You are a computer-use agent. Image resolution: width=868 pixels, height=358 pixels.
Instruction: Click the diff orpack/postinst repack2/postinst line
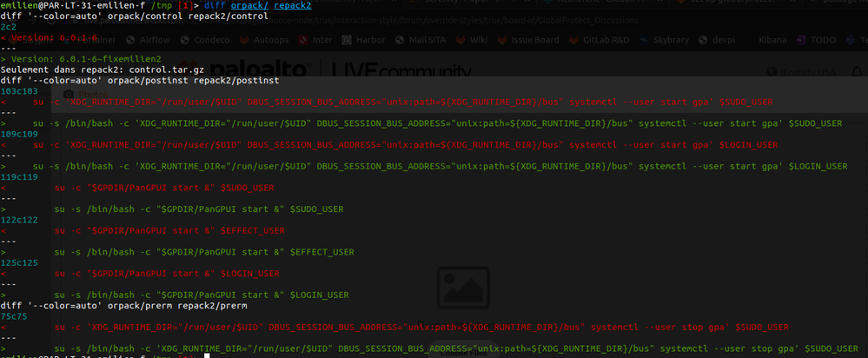pos(140,81)
